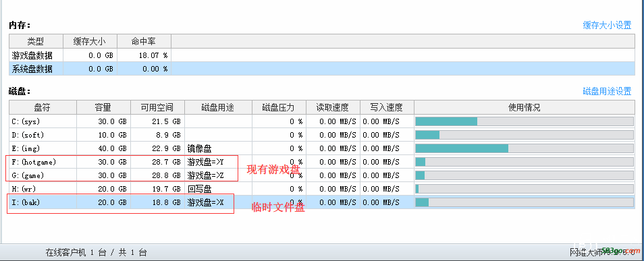Viewport: 644px width, 261px height.
Task: Click the H: disk usage bar
Action: 525,189
